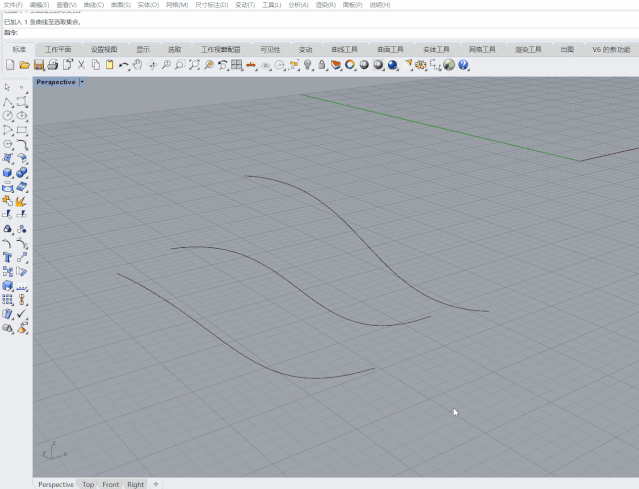Switch to the 显示 toolbar tab
Viewport: 639px width, 489px height.
pyautogui.click(x=143, y=49)
